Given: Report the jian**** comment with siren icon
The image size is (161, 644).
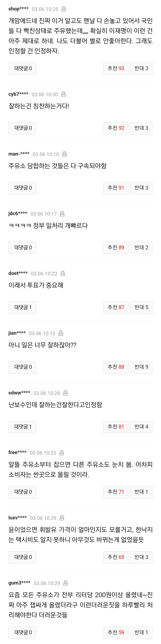Looking at the screenshot, I should click(61, 333).
